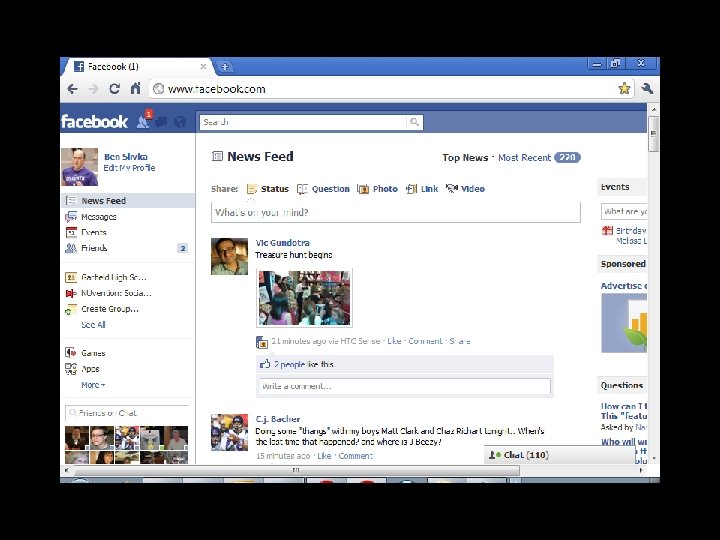Click the search magnifier button
The height and width of the screenshot is (540, 720).
(414, 122)
